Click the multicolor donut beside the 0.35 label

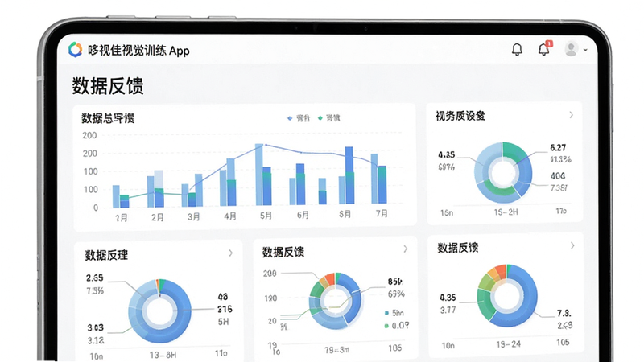[x=507, y=295]
